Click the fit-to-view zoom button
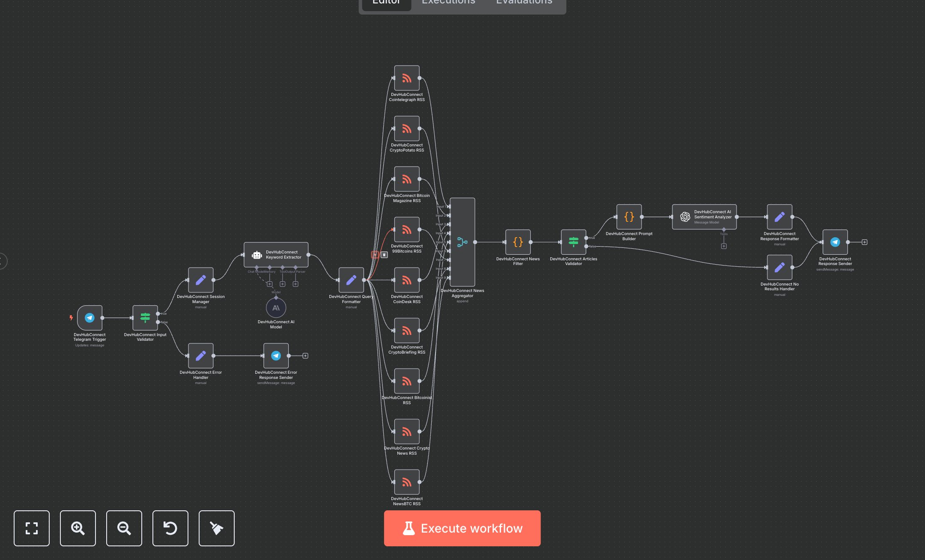Screen dimensions: 925x560 (31, 528)
